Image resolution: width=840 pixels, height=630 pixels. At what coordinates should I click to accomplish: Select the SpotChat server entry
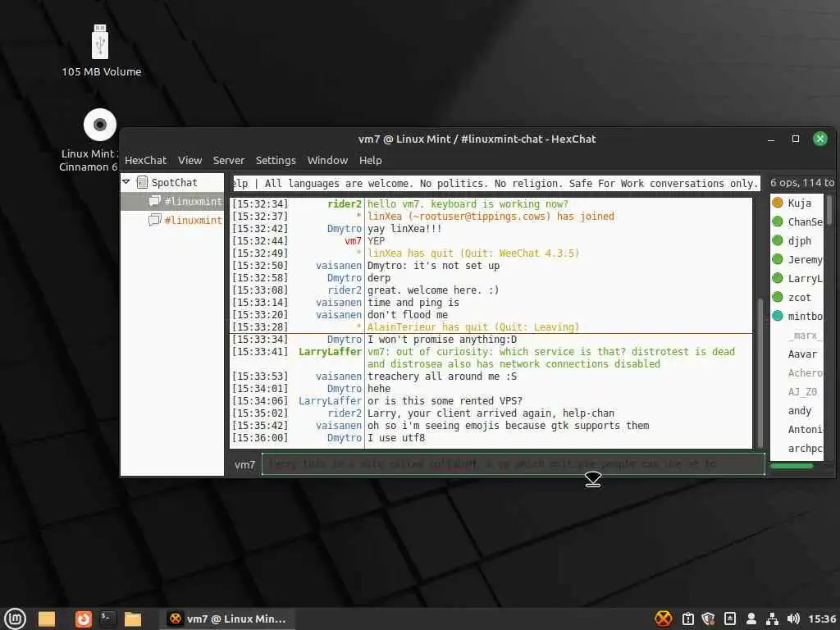click(172, 182)
